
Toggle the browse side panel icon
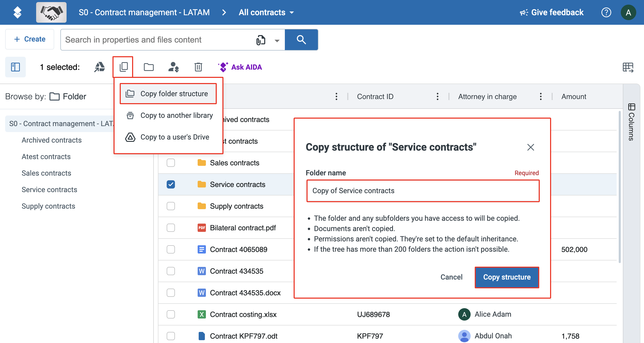point(15,67)
